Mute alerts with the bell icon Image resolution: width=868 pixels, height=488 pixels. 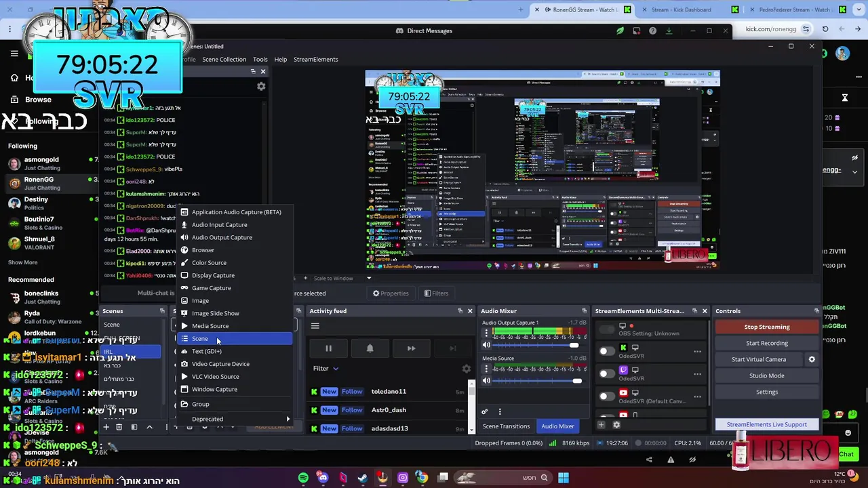(370, 348)
